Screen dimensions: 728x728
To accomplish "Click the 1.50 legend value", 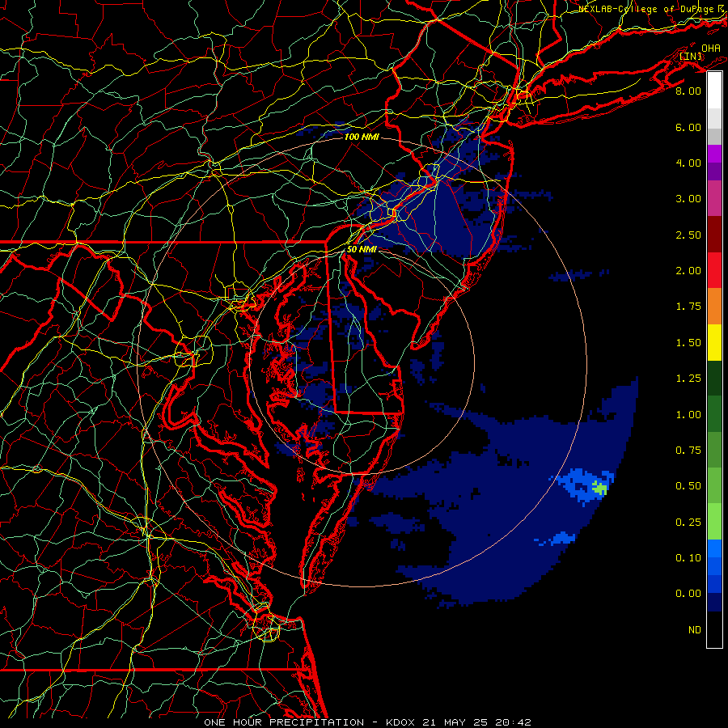I will [x=688, y=343].
